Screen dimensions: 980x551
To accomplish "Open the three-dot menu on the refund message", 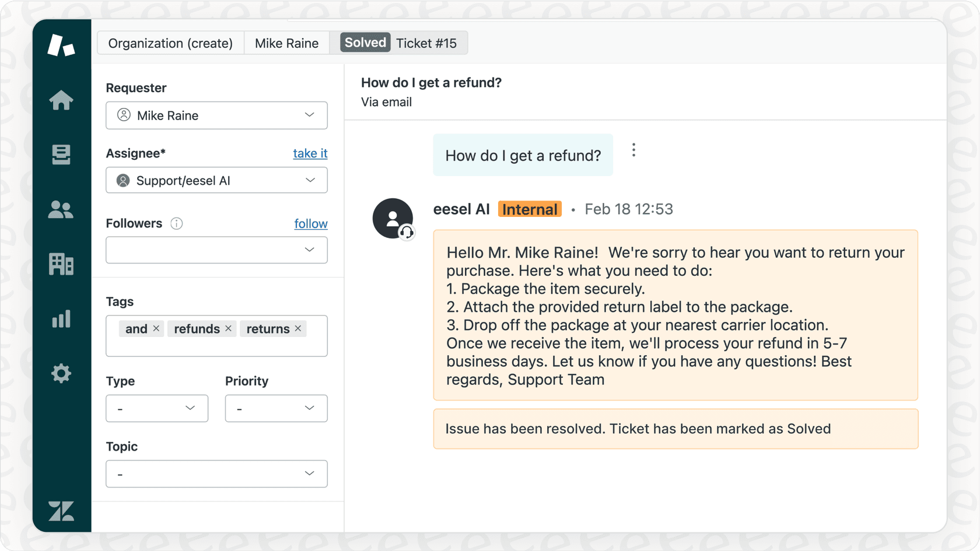I will tap(633, 150).
